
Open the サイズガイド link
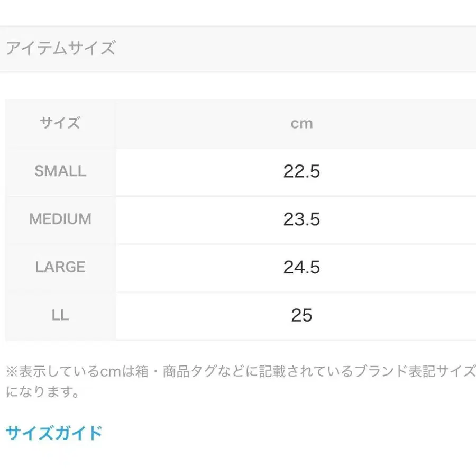[x=53, y=433]
